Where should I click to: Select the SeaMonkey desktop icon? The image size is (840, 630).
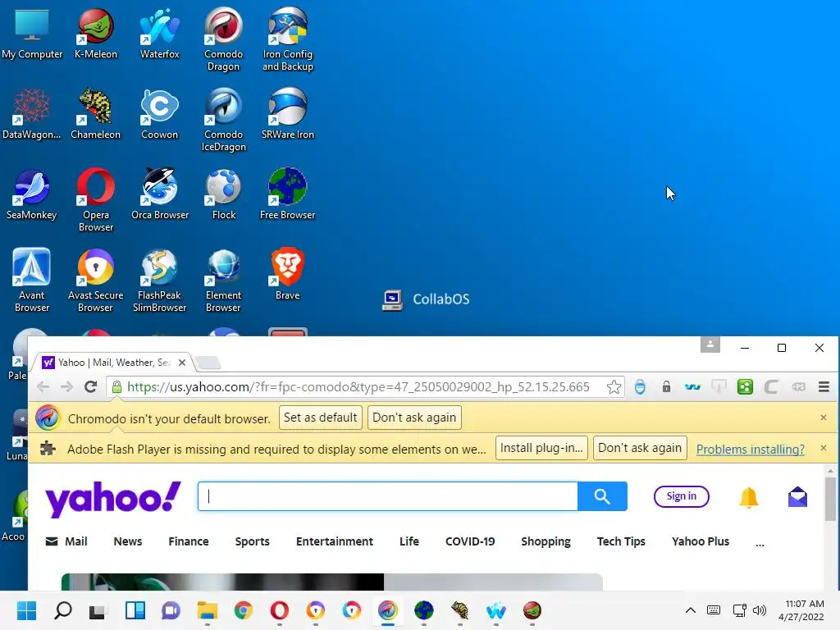pos(32,194)
